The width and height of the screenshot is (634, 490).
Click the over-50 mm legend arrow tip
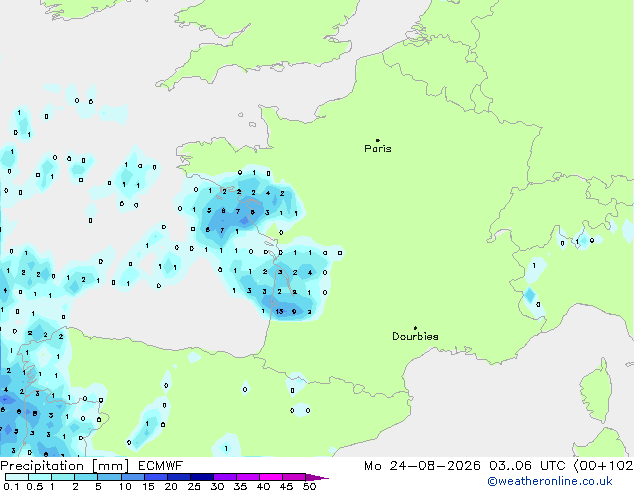point(317,477)
